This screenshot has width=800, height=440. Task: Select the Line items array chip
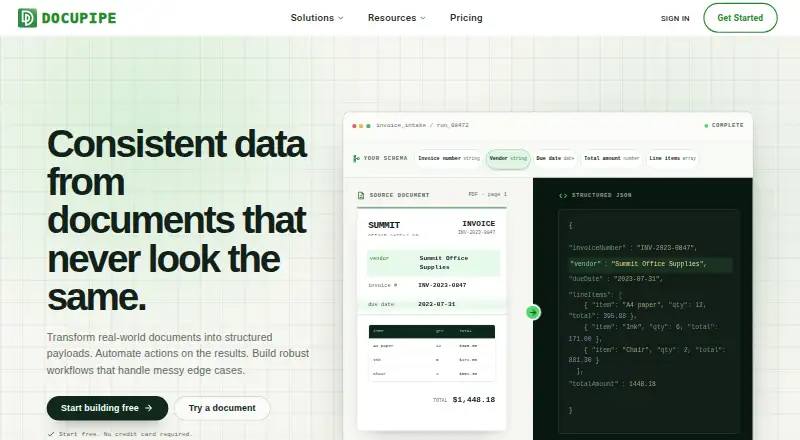(672, 158)
